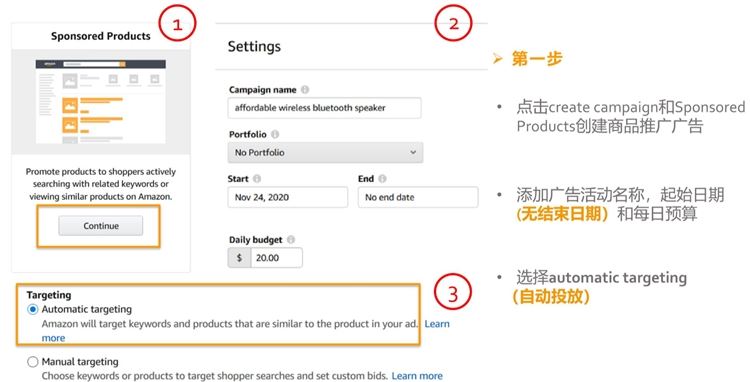Click the Campaign name label
The width and height of the screenshot is (750, 382).
(x=263, y=89)
